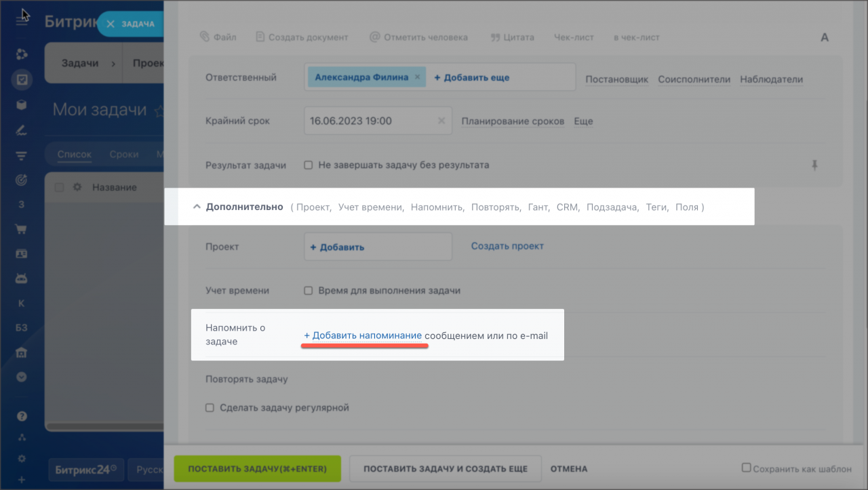Pin the task result block with pin icon
The width and height of the screenshot is (868, 490).
(814, 165)
